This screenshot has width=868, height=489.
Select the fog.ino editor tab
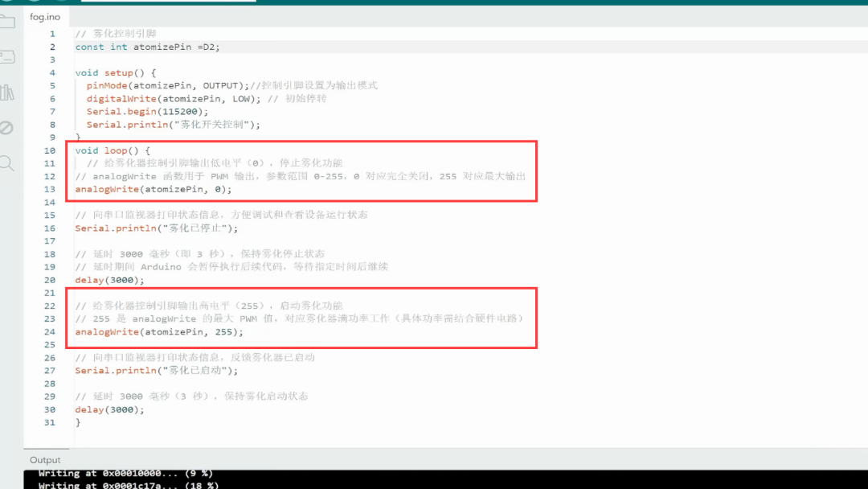pyautogui.click(x=45, y=17)
